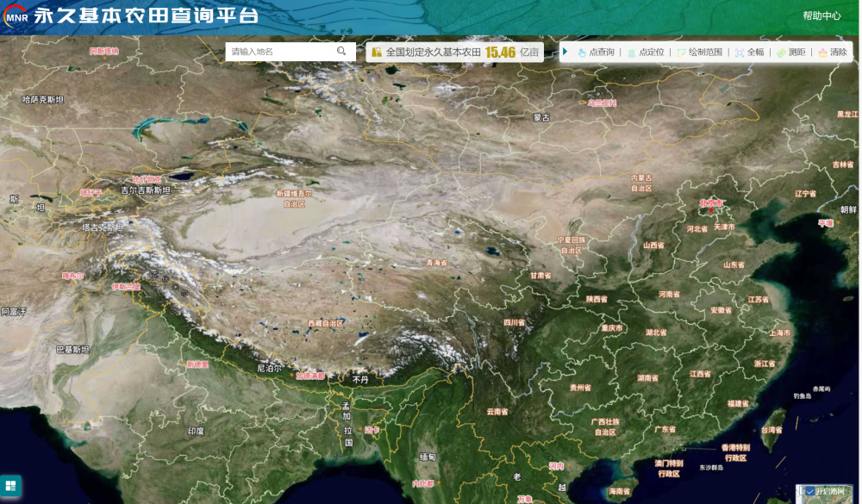This screenshot has width=862, height=504.
Task: Click the 尼泊尔 map label
Action: [x=269, y=368]
